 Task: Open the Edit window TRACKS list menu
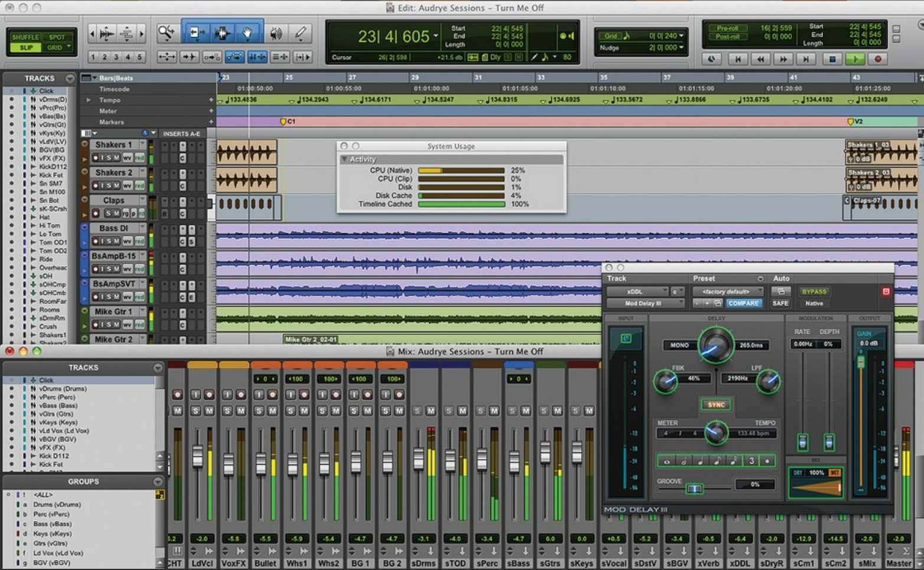tap(70, 79)
